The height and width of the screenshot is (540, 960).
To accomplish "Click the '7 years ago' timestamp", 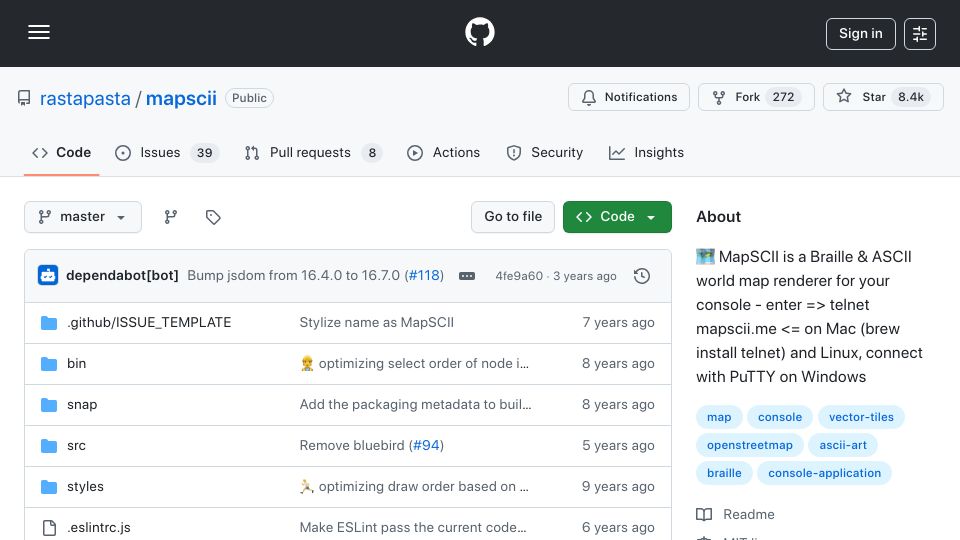I will (x=618, y=323).
